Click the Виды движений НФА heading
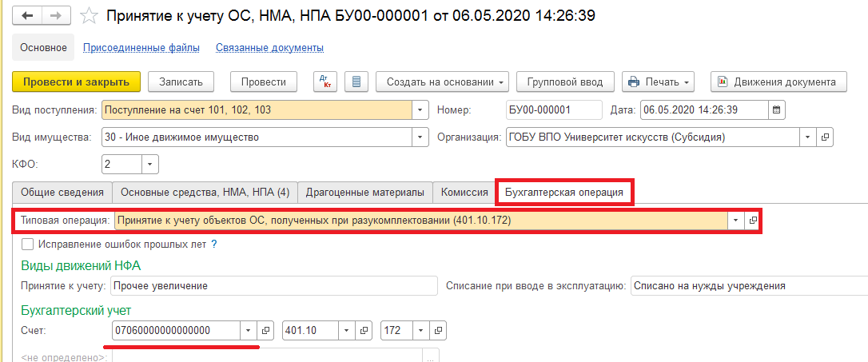Viewport: 868px width, 362px height. (x=81, y=265)
